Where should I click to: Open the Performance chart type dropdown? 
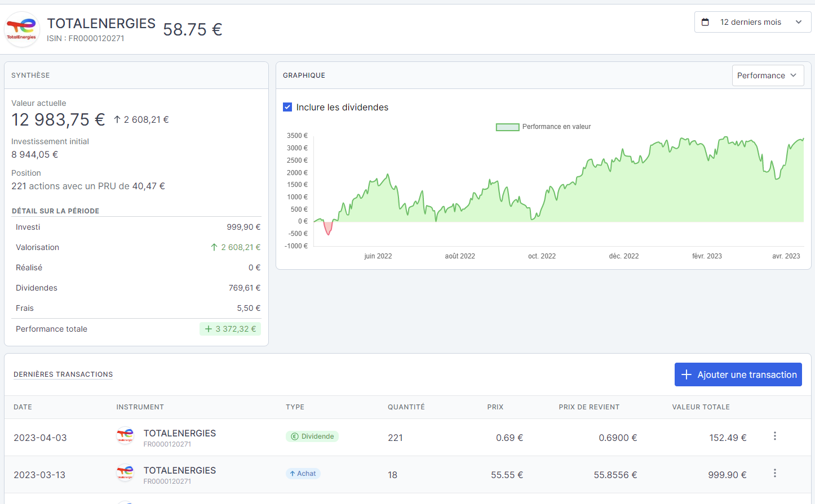coord(768,75)
